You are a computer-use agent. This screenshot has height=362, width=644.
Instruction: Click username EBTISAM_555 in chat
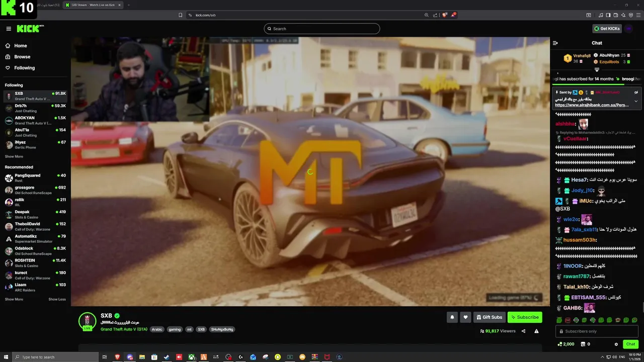pyautogui.click(x=588, y=298)
